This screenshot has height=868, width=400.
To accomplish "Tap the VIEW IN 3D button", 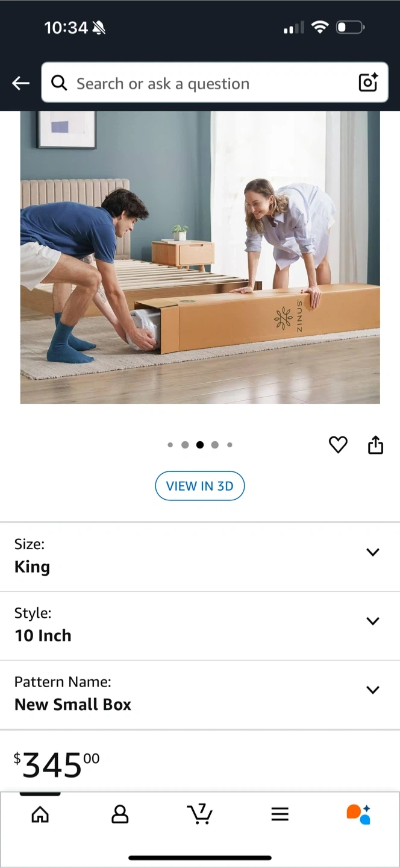I will pyautogui.click(x=199, y=486).
